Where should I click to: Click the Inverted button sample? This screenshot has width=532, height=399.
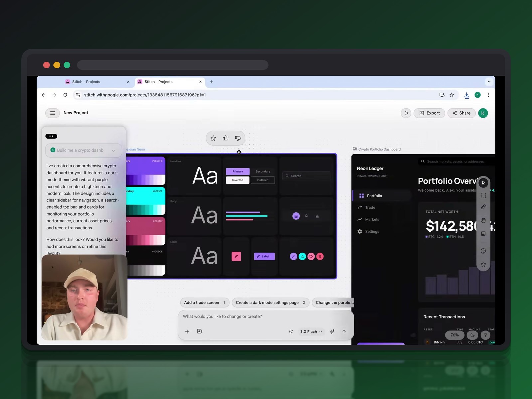click(238, 180)
